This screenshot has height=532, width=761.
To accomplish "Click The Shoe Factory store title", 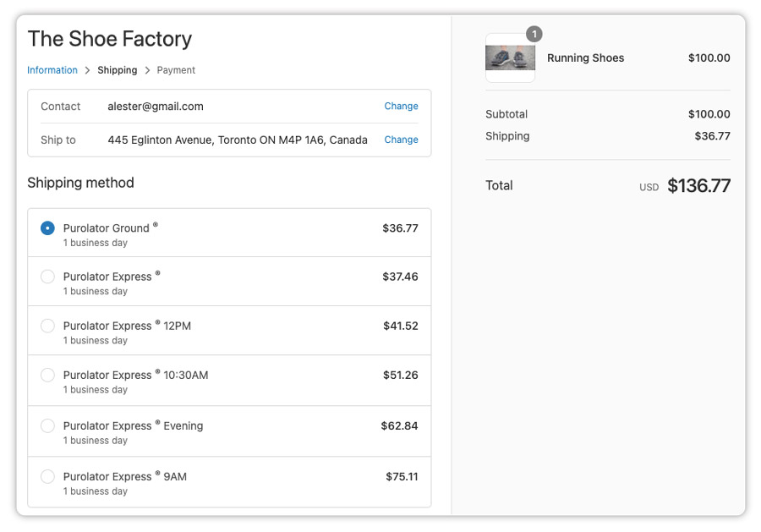I will click(110, 39).
